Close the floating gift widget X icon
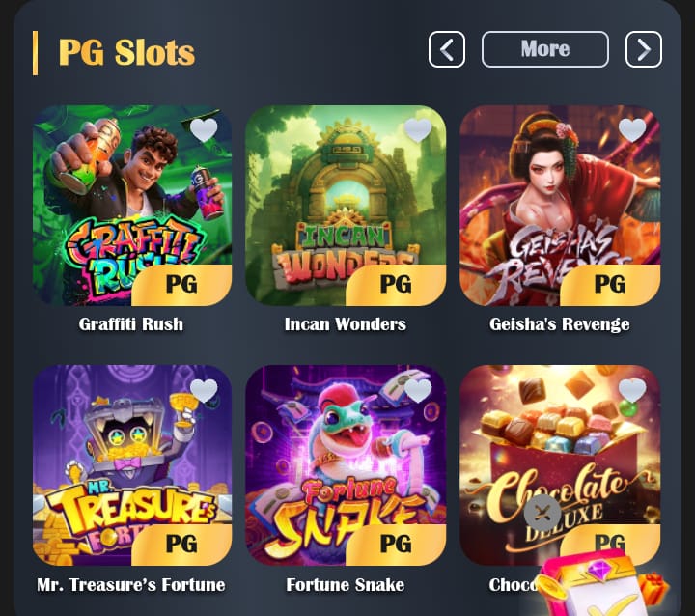 coord(542,513)
